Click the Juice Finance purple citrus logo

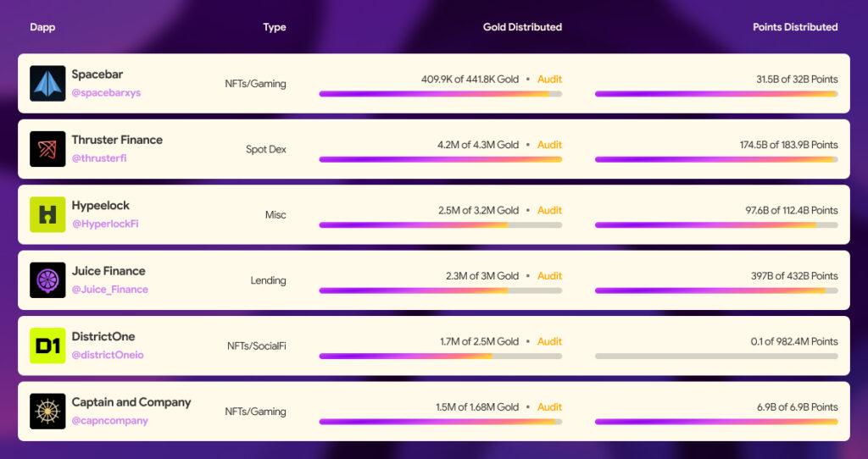(x=47, y=280)
